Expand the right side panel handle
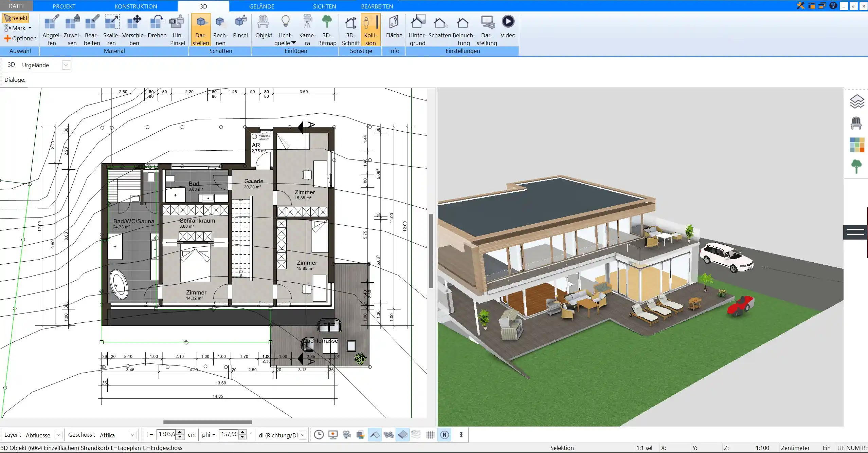Image resolution: width=868 pixels, height=453 pixels. point(855,232)
